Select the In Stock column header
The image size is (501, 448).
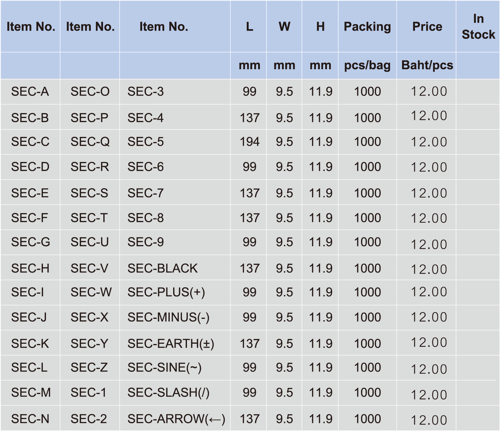click(x=478, y=27)
